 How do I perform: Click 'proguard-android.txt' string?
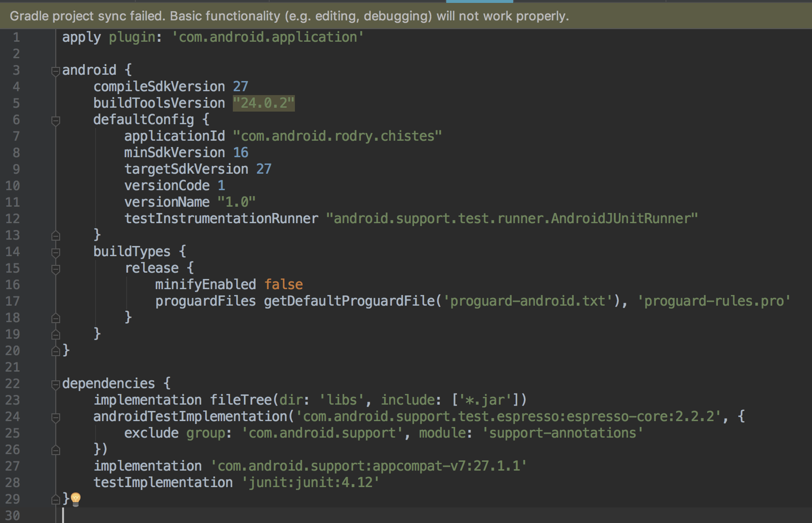[x=528, y=301]
